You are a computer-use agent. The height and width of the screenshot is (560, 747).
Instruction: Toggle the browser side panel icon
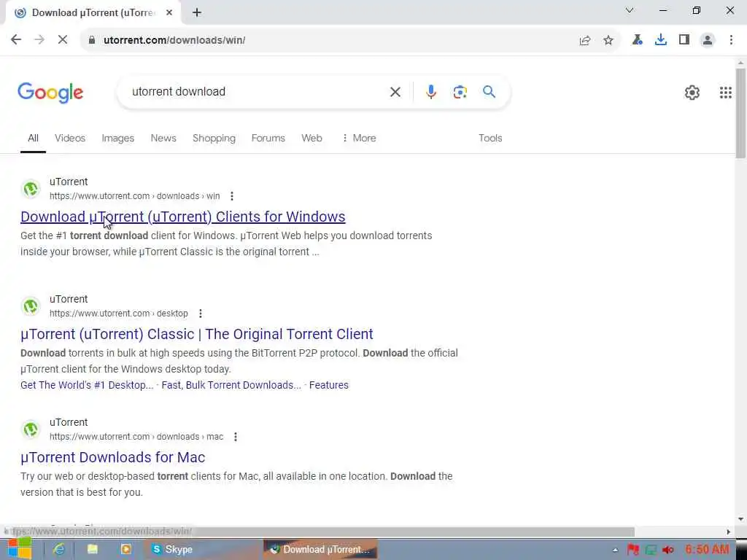click(684, 39)
